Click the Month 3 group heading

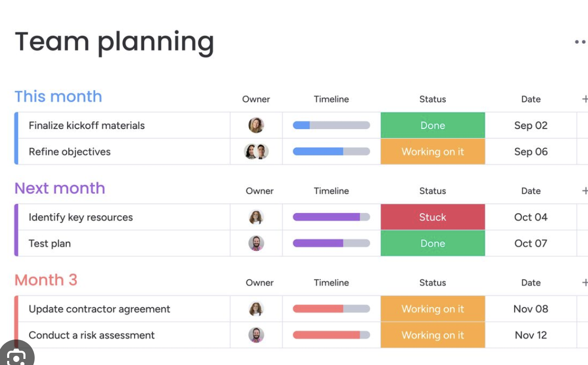[x=46, y=280]
